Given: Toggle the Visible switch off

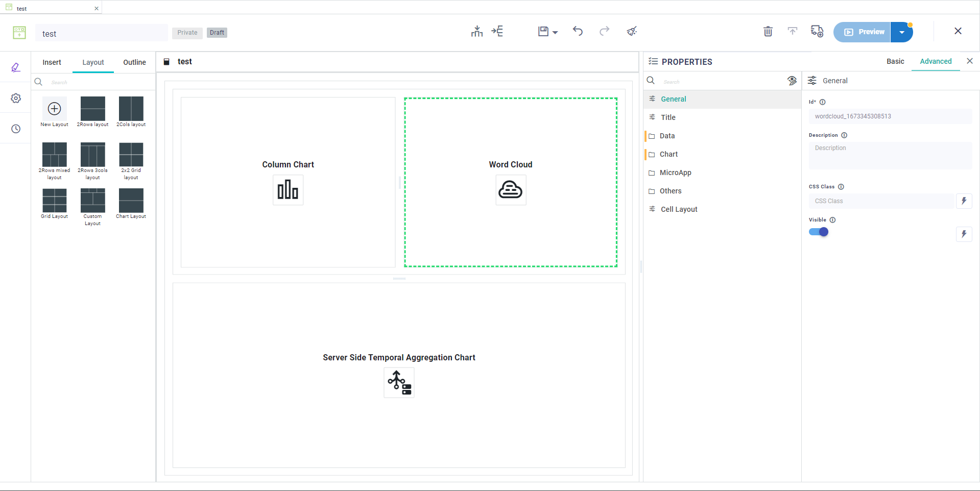Looking at the screenshot, I should click(x=819, y=232).
